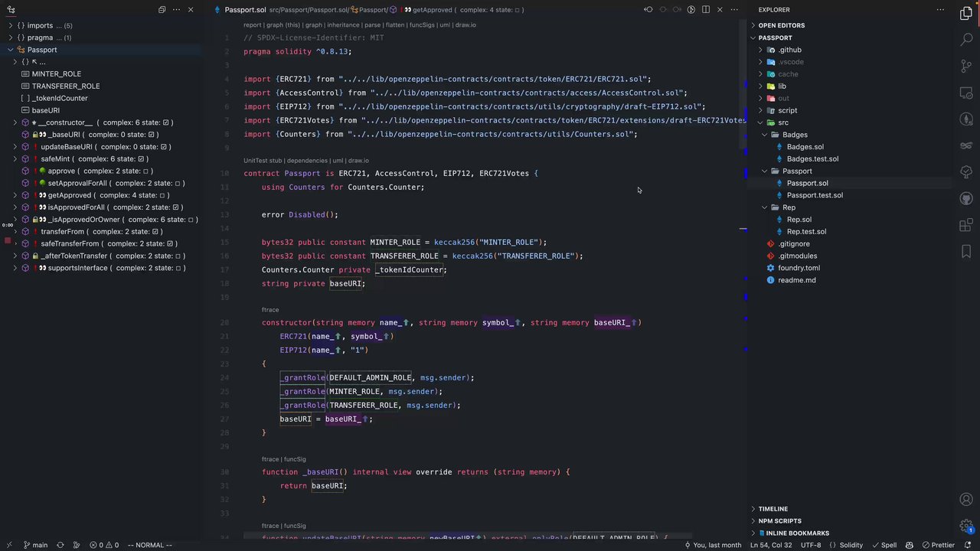Click the remote window icon in status bar
Image resolution: width=980 pixels, height=551 pixels.
click(x=10, y=545)
